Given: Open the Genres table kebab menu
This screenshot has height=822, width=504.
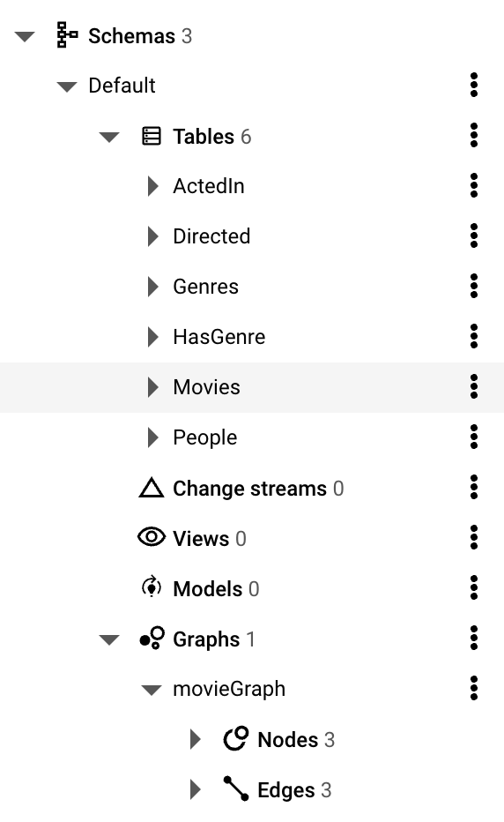Looking at the screenshot, I should click(474, 286).
